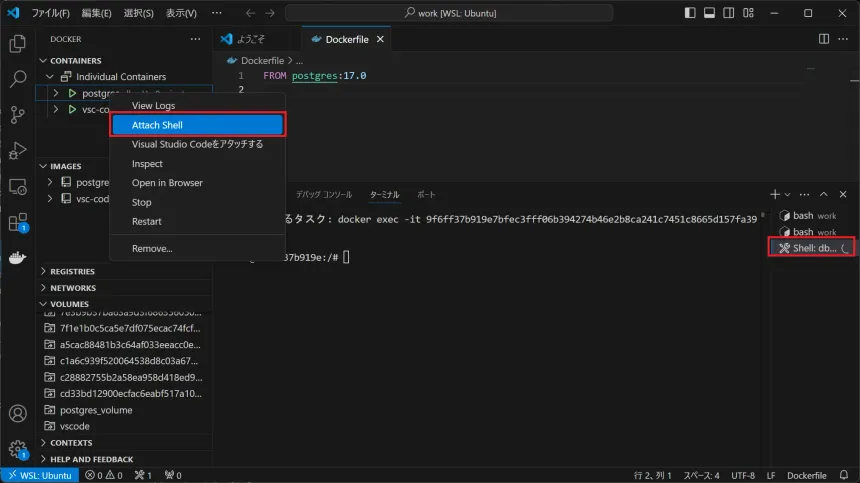Open the Search view in activity bar
This screenshot has width=860, height=483.
17,80
